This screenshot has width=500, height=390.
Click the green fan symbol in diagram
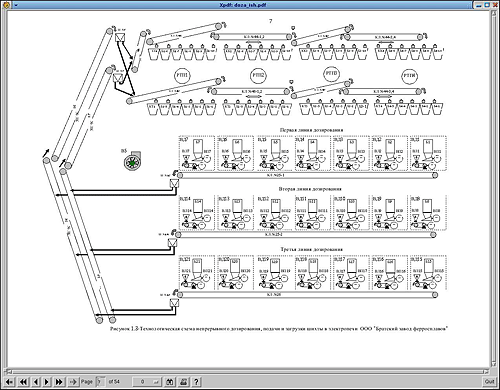132,162
